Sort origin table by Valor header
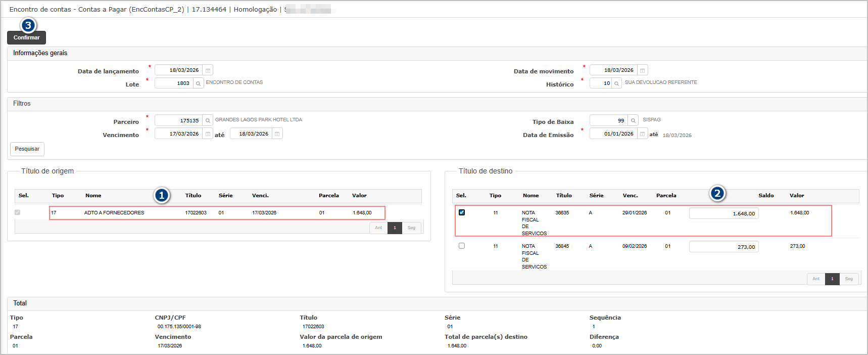The image size is (868, 355). (x=359, y=196)
